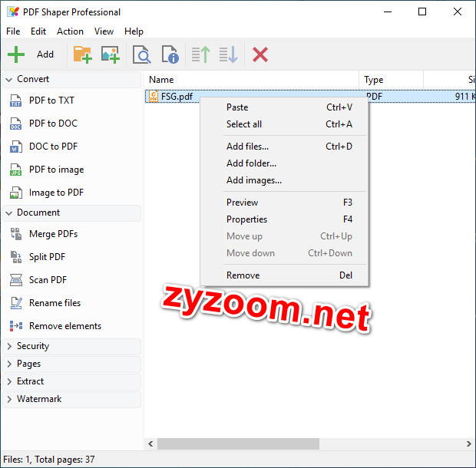Screen dimensions: 476x468
Task: Click the Add folder toolbar icon
Action: tap(83, 54)
